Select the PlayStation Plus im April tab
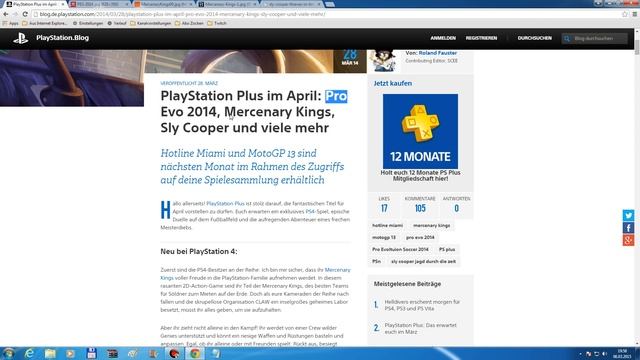 pos(33,4)
